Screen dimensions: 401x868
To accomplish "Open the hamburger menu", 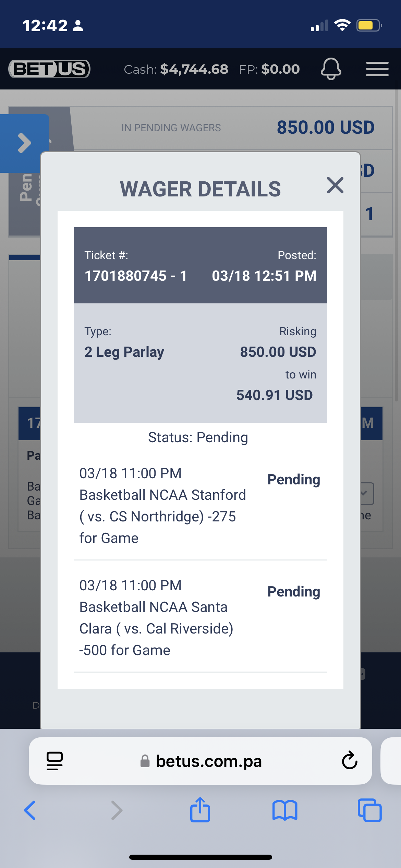I will tap(377, 69).
